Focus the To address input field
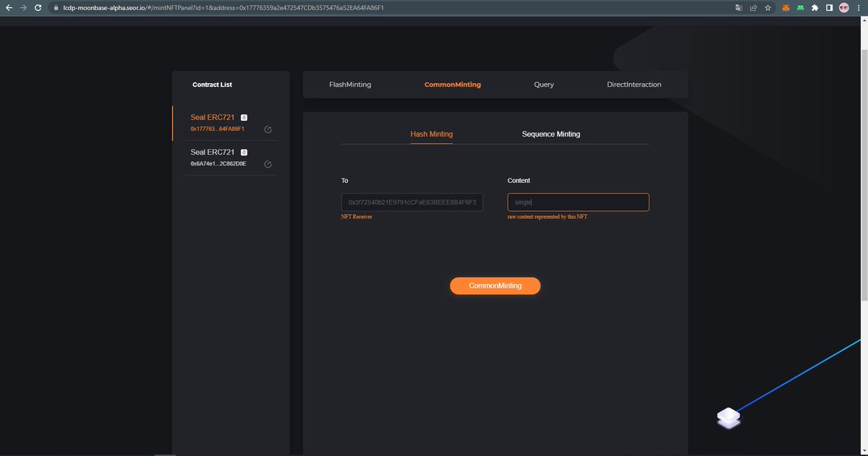868x456 pixels. pyautogui.click(x=412, y=202)
